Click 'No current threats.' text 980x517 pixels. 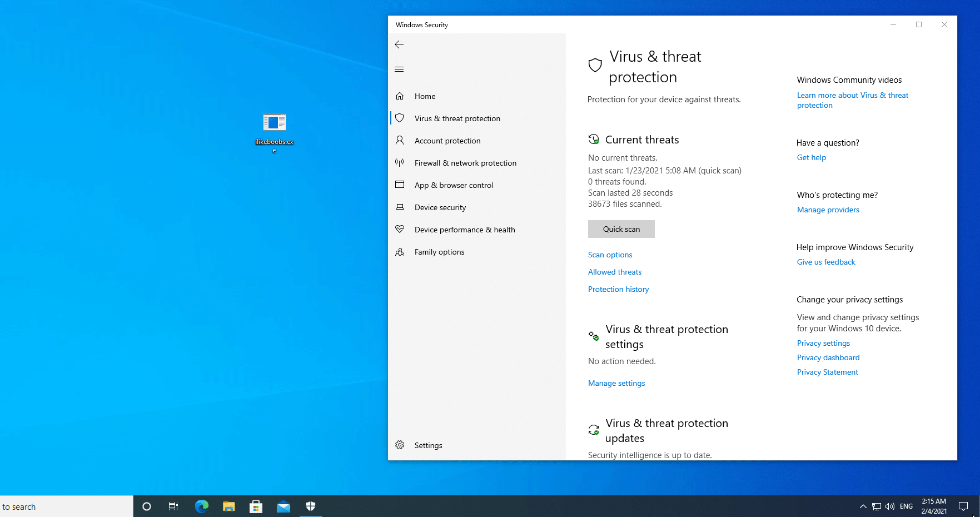623,158
